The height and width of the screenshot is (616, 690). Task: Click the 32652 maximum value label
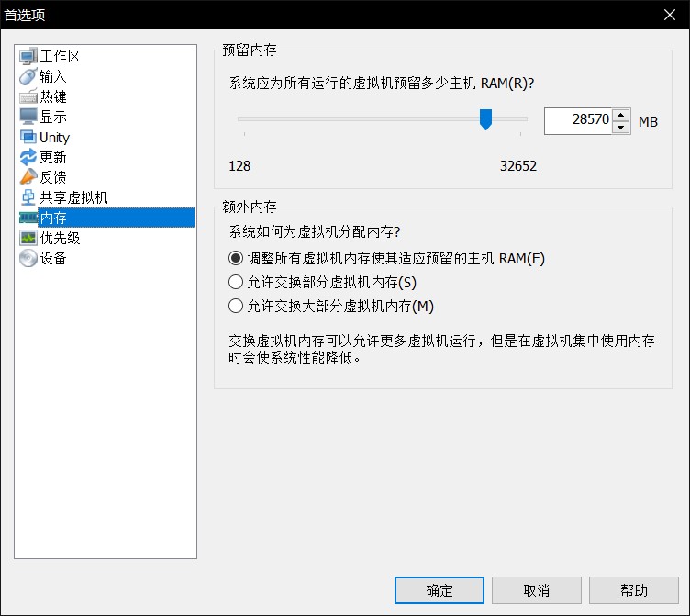[517, 166]
